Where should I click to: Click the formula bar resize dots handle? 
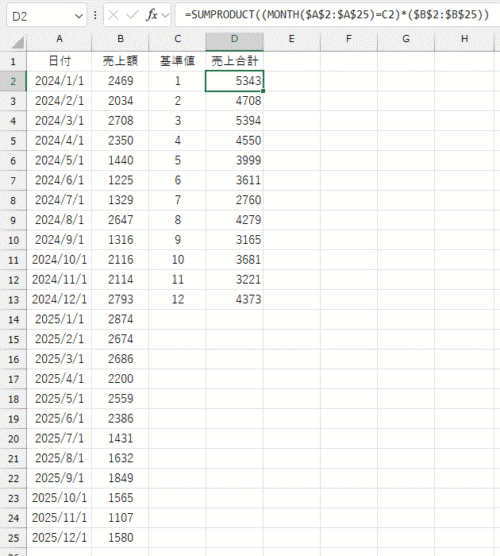point(95,15)
